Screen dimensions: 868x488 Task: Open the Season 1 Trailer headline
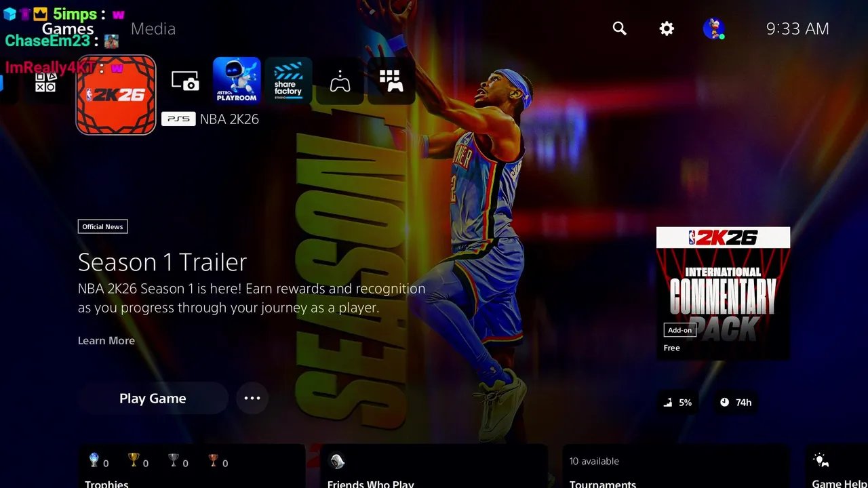point(162,262)
